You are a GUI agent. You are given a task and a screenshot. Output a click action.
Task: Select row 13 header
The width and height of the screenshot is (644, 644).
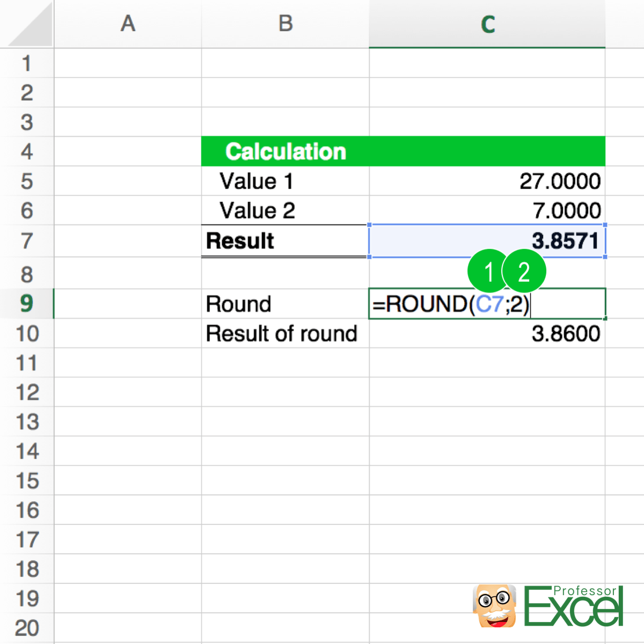27,422
